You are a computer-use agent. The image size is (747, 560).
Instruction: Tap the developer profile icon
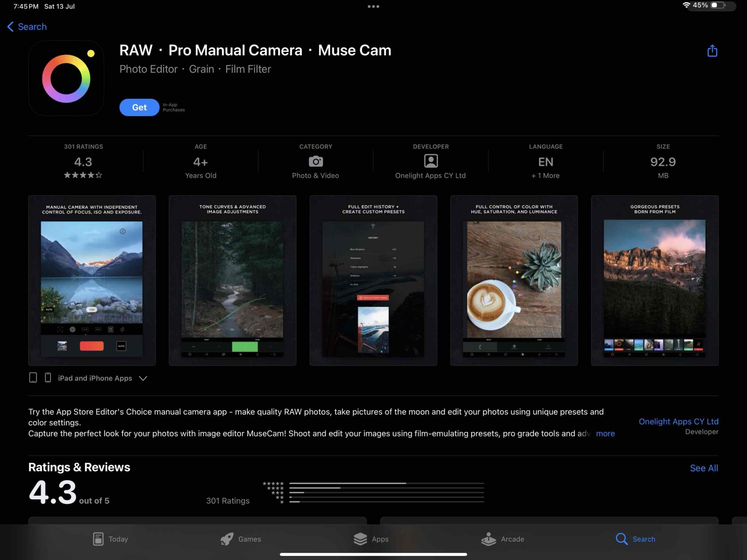(430, 161)
